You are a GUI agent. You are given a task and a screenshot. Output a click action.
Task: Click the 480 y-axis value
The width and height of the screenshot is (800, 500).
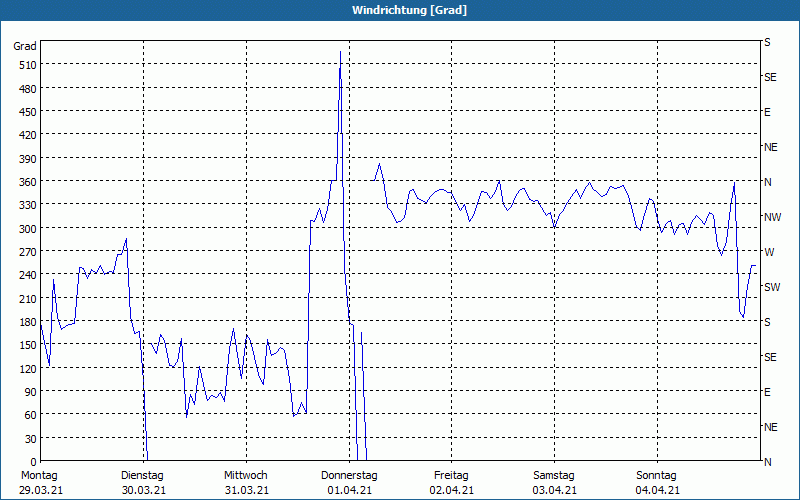click(x=27, y=89)
